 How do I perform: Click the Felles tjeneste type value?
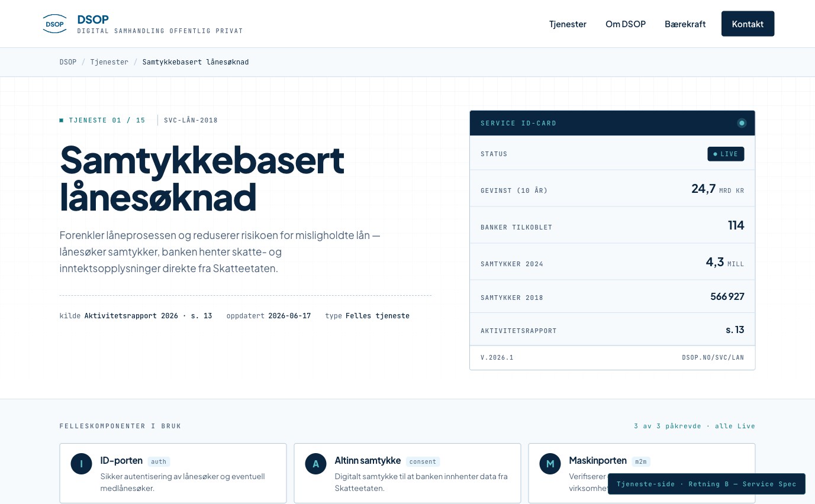point(378,316)
